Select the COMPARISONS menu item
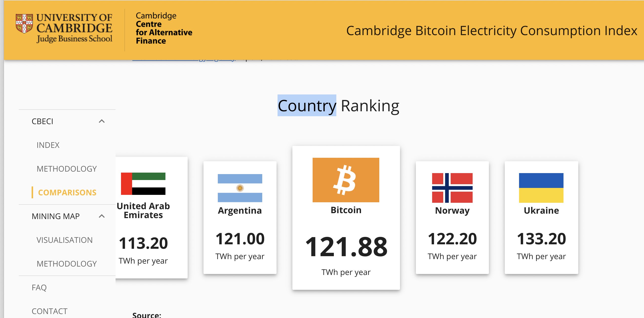 point(67,192)
